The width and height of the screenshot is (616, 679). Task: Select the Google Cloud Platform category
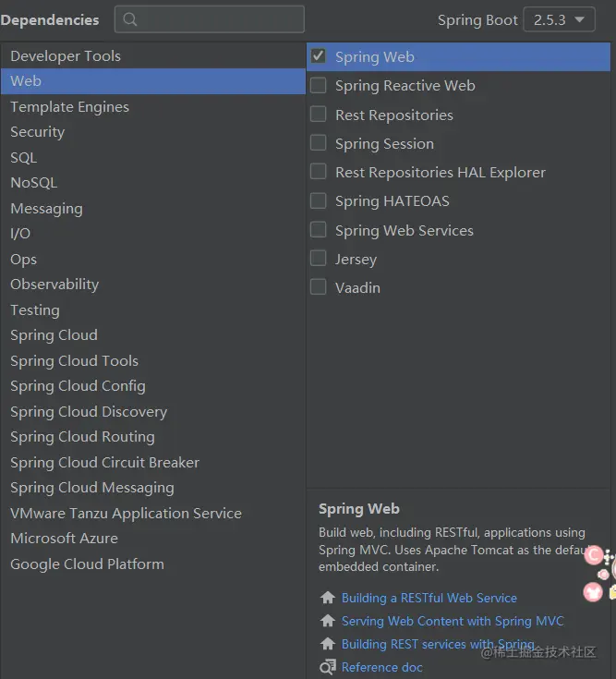[x=152, y=564]
